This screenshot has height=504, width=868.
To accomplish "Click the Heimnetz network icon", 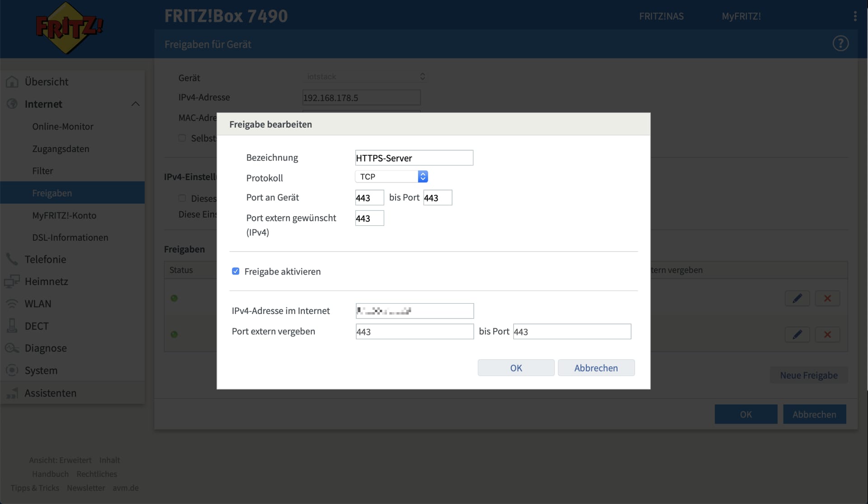I will pos(12,281).
